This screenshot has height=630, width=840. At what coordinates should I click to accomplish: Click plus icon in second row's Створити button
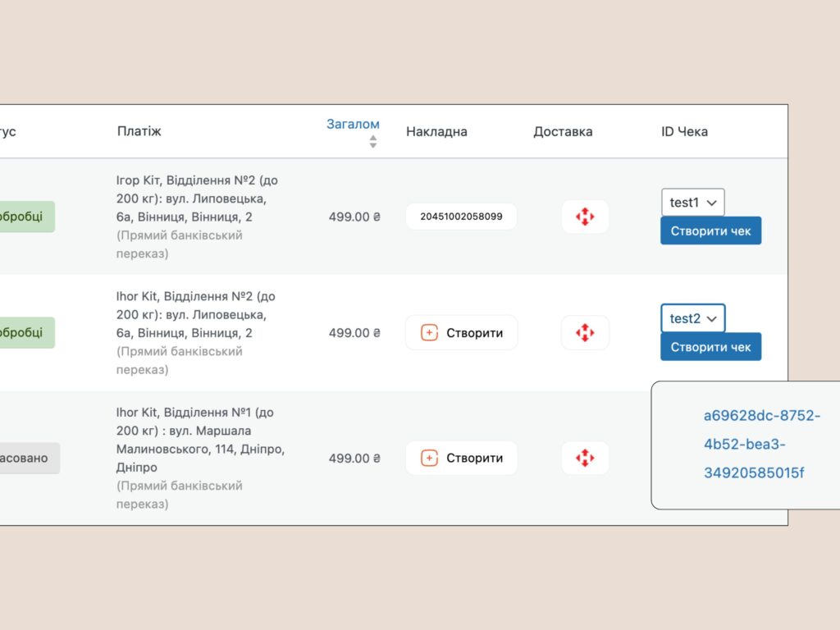(430, 332)
